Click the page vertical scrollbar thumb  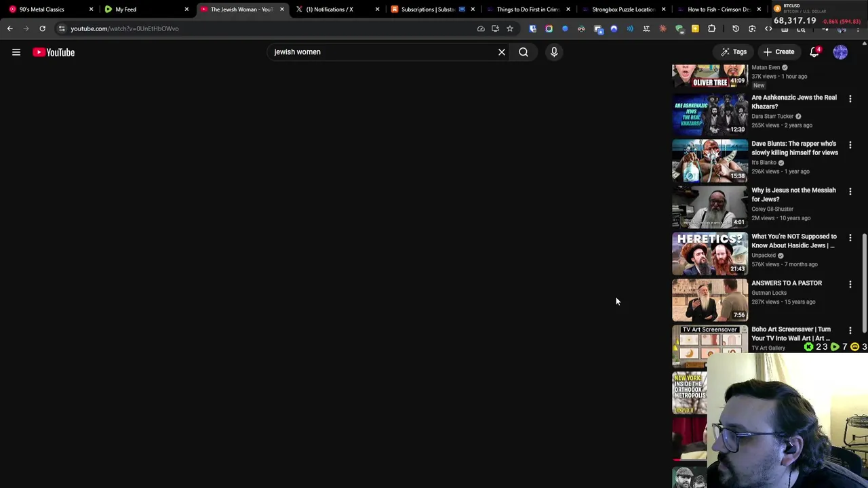(864, 283)
